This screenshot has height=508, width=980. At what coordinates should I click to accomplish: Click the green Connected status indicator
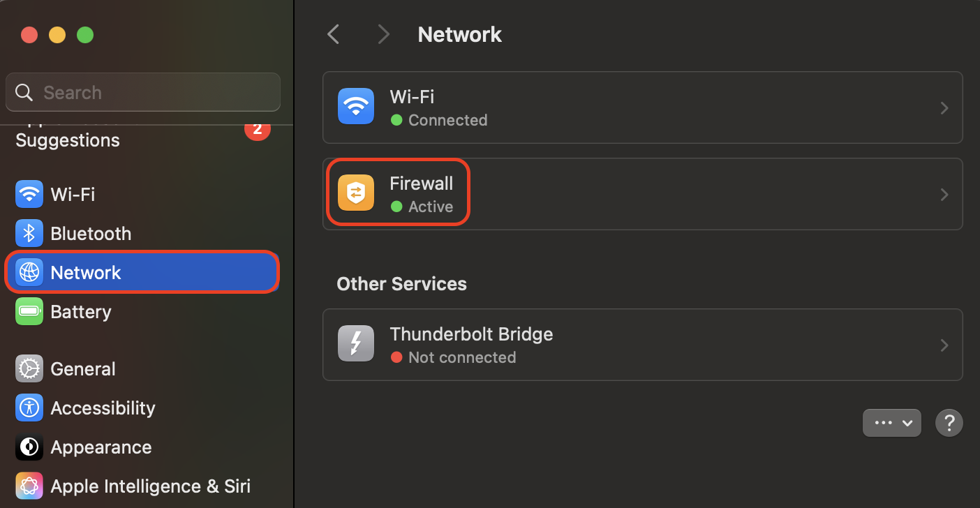click(x=398, y=120)
